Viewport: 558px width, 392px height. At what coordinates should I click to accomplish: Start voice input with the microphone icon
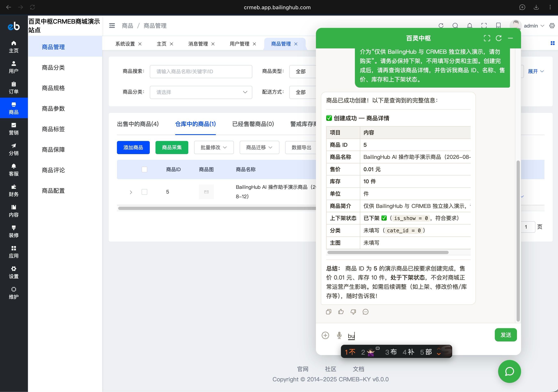[339, 335]
